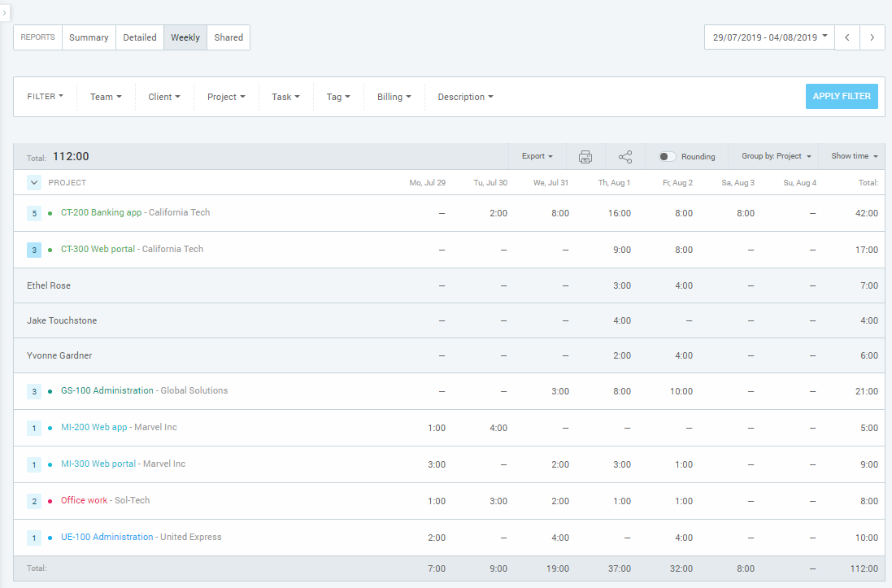Switch to the Summary report tab

pyautogui.click(x=89, y=37)
